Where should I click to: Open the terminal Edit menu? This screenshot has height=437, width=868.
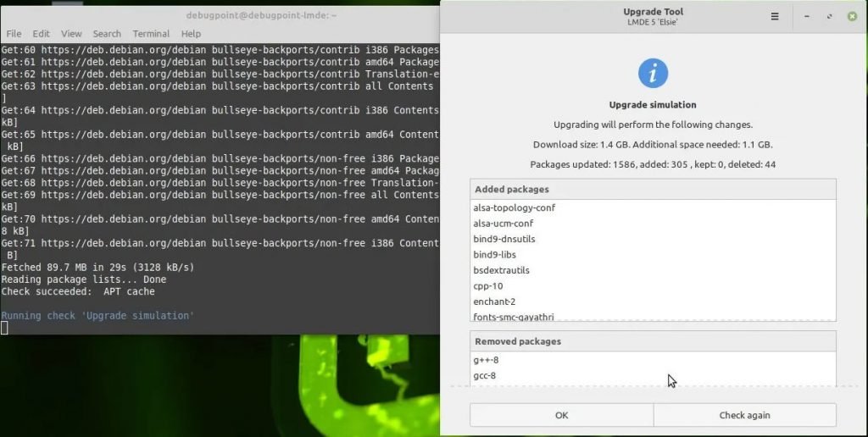pos(41,34)
